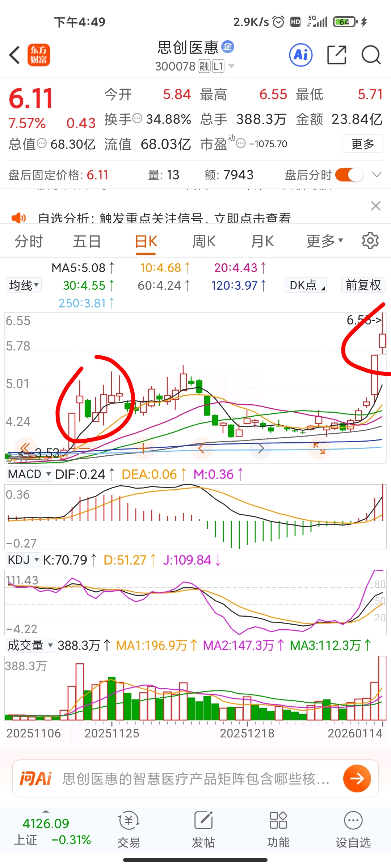The height and width of the screenshot is (868, 391).
Task: Switch to 月K tab
Action: [x=263, y=241]
